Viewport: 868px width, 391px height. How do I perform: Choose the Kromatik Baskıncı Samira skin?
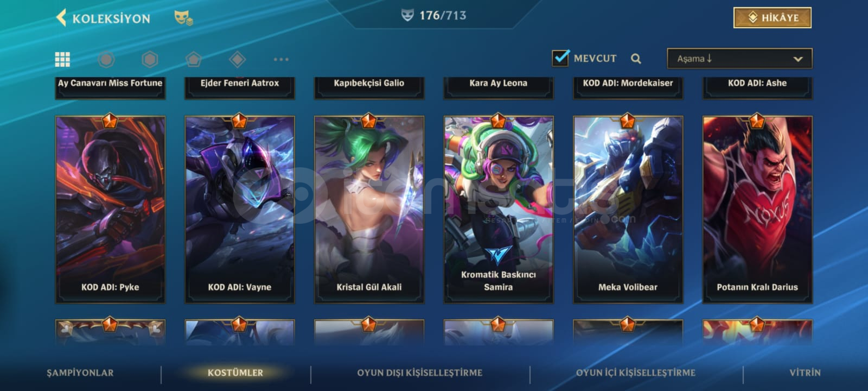499,209
